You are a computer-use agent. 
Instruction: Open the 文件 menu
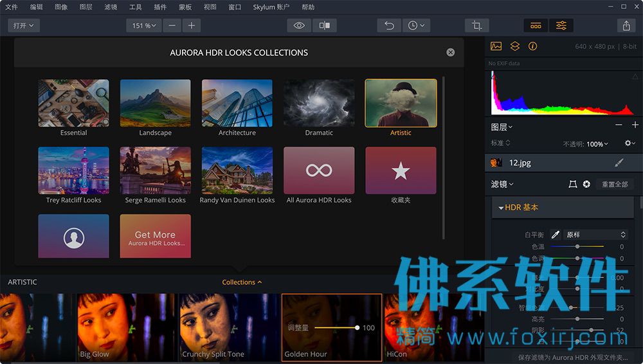pyautogui.click(x=12, y=7)
